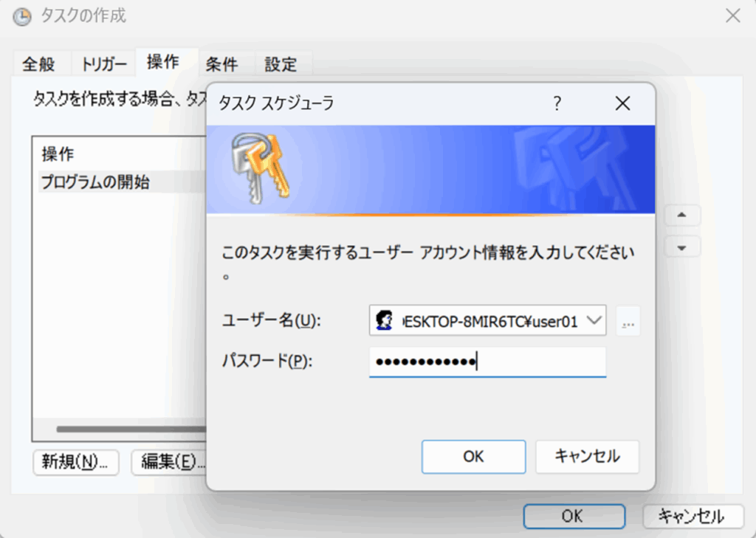Select the プログラムの開始 entry in the list
Image resolution: width=756 pixels, height=538 pixels.
point(96,182)
